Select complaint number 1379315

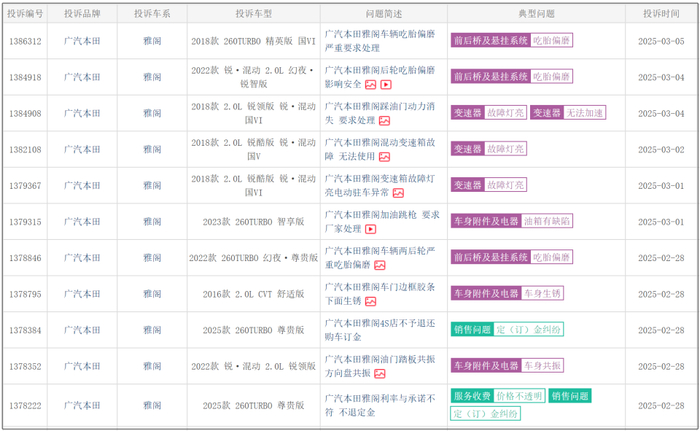pyautogui.click(x=25, y=222)
